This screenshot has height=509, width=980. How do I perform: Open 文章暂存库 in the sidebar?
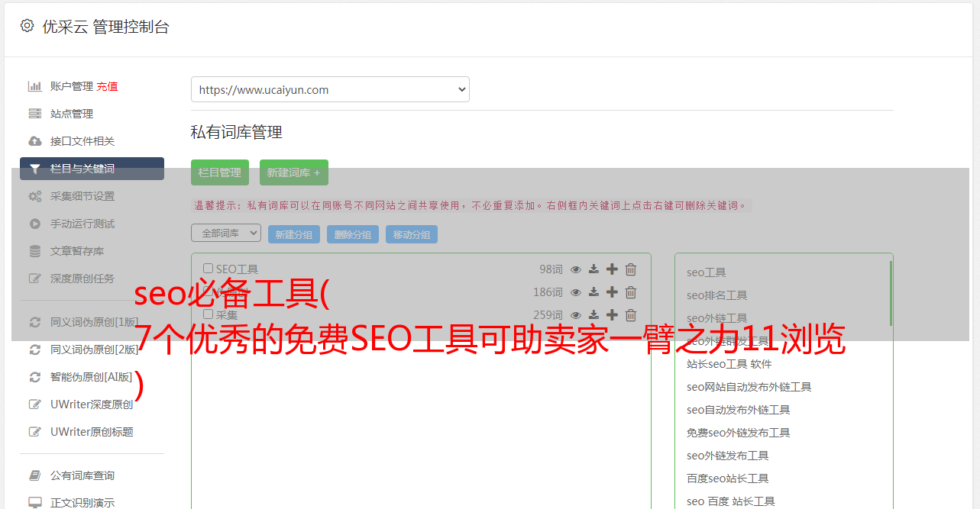click(x=77, y=251)
